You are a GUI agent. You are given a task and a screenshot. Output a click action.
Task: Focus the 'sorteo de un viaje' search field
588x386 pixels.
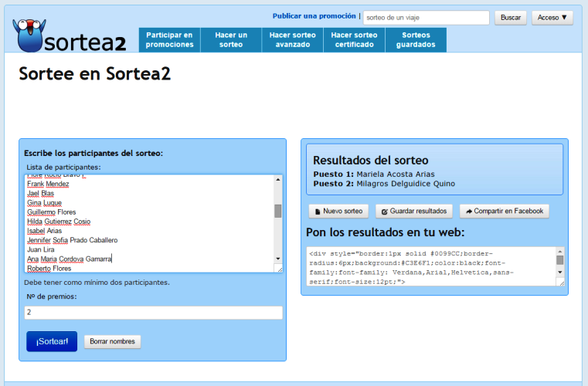(426, 18)
